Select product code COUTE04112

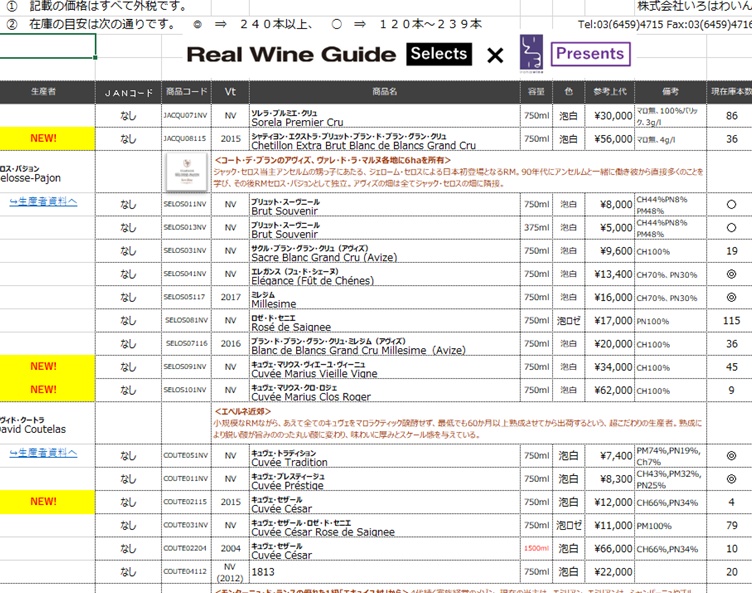tap(187, 571)
